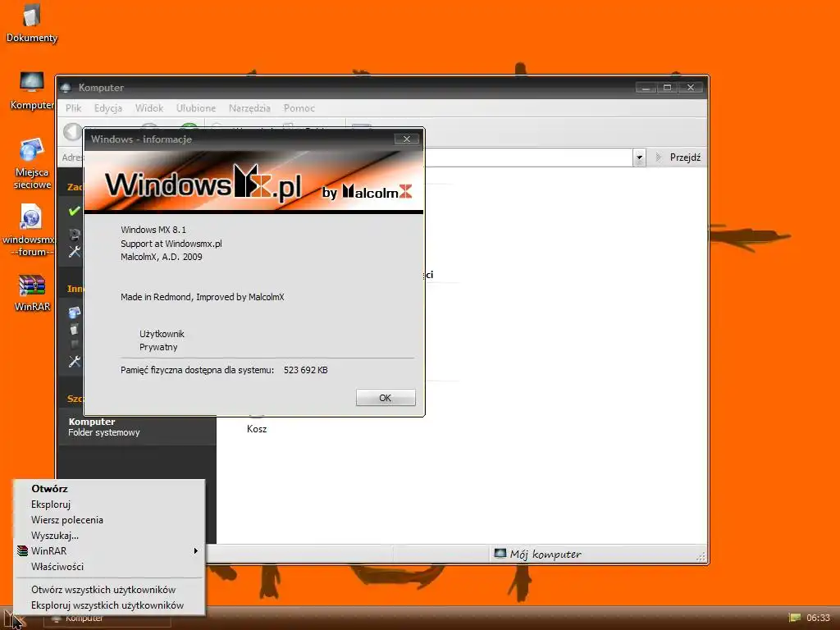Screen dimensions: 840x630
Task: Click the 'Prywatny' text in the dialog
Action: pyautogui.click(x=158, y=347)
